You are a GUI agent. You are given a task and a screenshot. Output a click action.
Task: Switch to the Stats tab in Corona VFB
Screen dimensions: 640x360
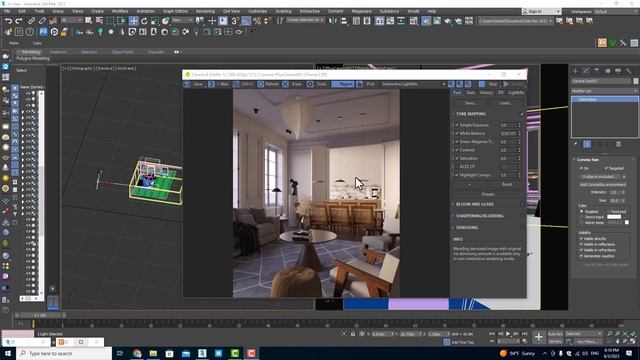tap(471, 93)
